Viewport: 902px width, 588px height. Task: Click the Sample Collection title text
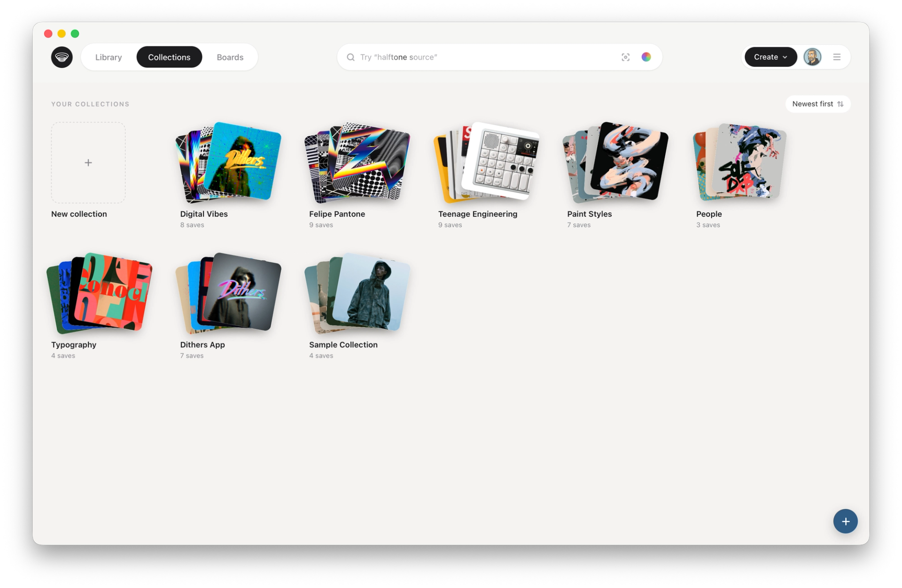pyautogui.click(x=343, y=344)
